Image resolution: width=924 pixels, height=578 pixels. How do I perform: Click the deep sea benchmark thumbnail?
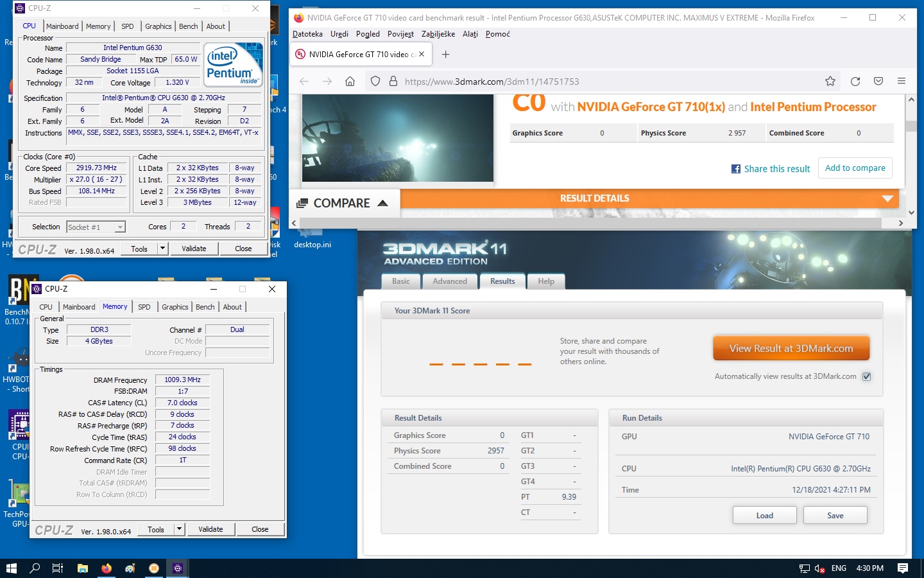pyautogui.click(x=398, y=138)
